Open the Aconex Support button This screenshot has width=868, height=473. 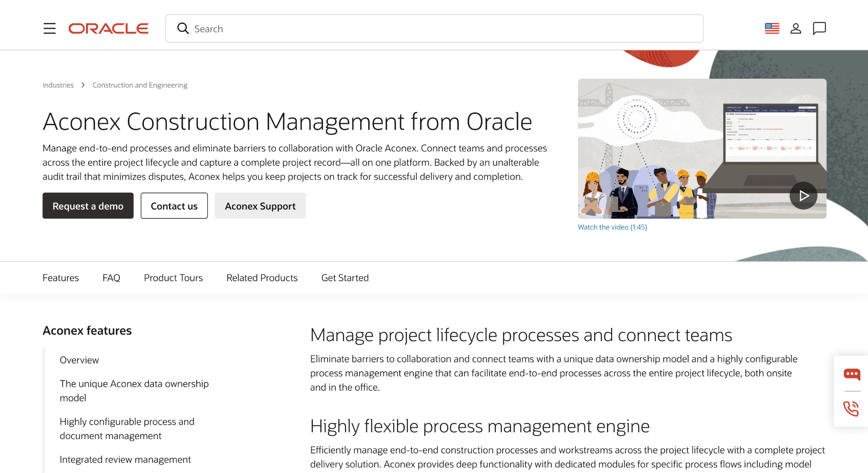260,206
